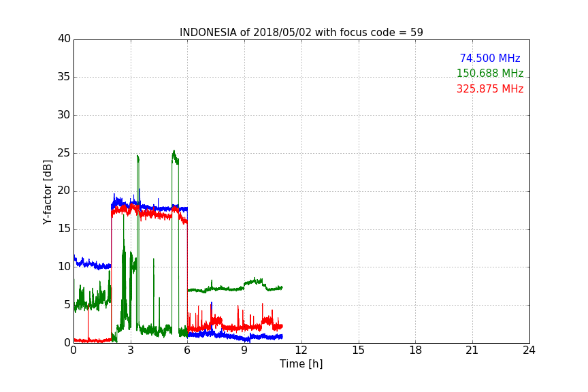Click the y-axis tick value 20
588x392 pixels.
tap(64, 191)
